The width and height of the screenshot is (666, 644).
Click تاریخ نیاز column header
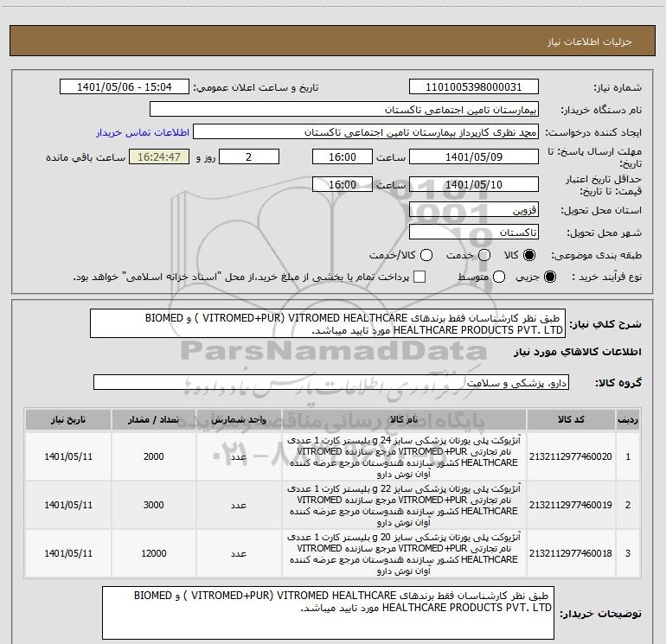pos(68,420)
